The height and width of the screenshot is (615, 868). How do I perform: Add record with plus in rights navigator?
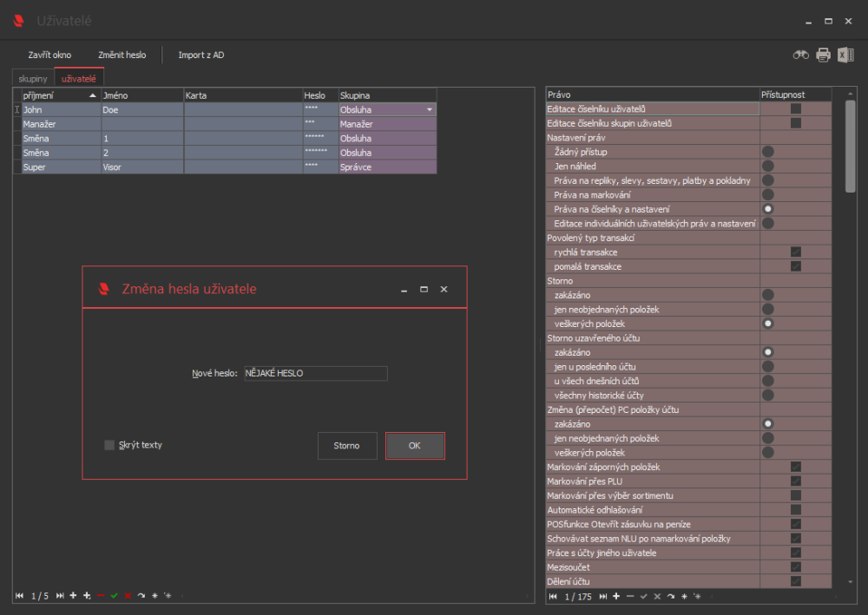616,596
